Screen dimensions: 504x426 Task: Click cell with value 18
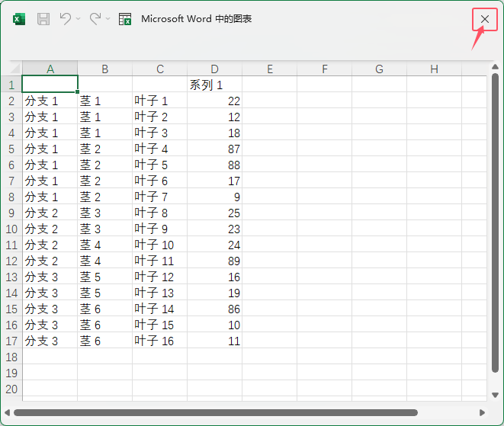click(214, 133)
